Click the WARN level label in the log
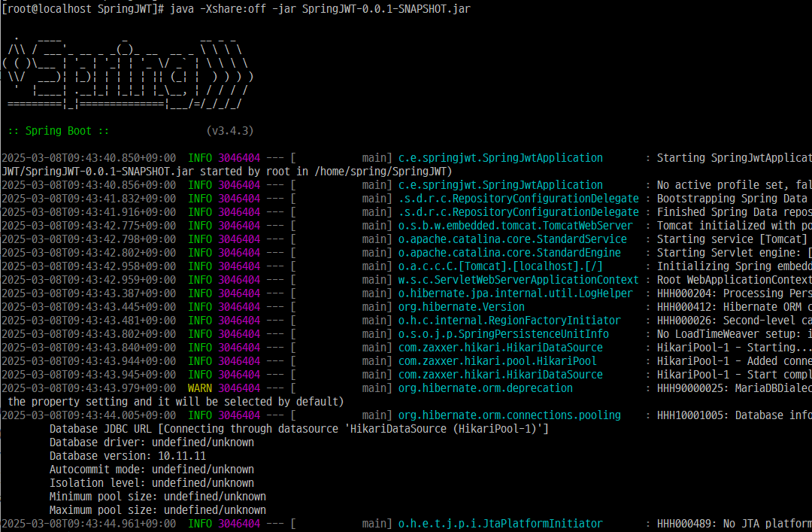812x532 pixels. point(200,388)
